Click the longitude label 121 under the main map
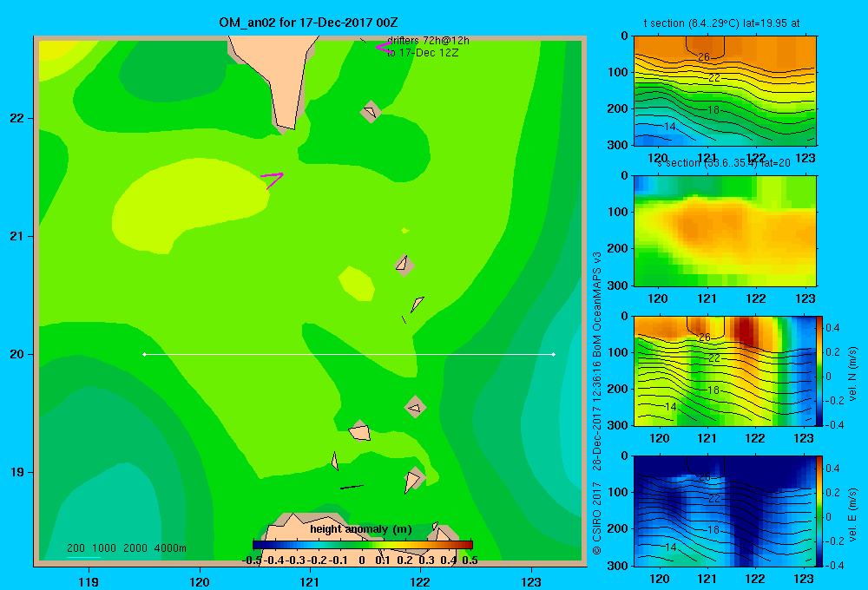The image size is (868, 590). (310, 581)
